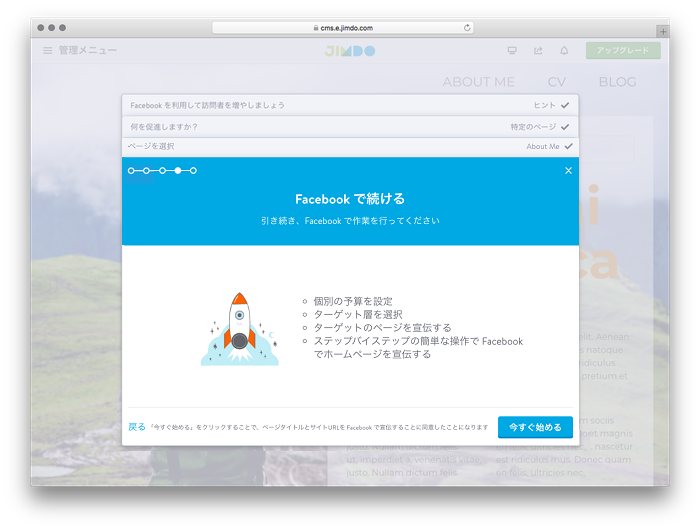
Task: Click the 戻る back link
Action: (x=137, y=427)
